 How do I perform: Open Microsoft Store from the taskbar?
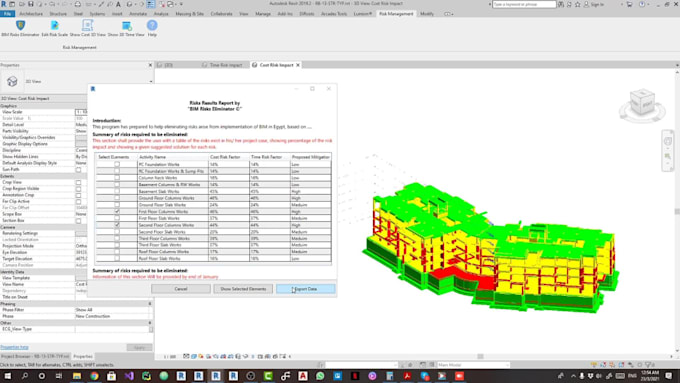click(111, 376)
